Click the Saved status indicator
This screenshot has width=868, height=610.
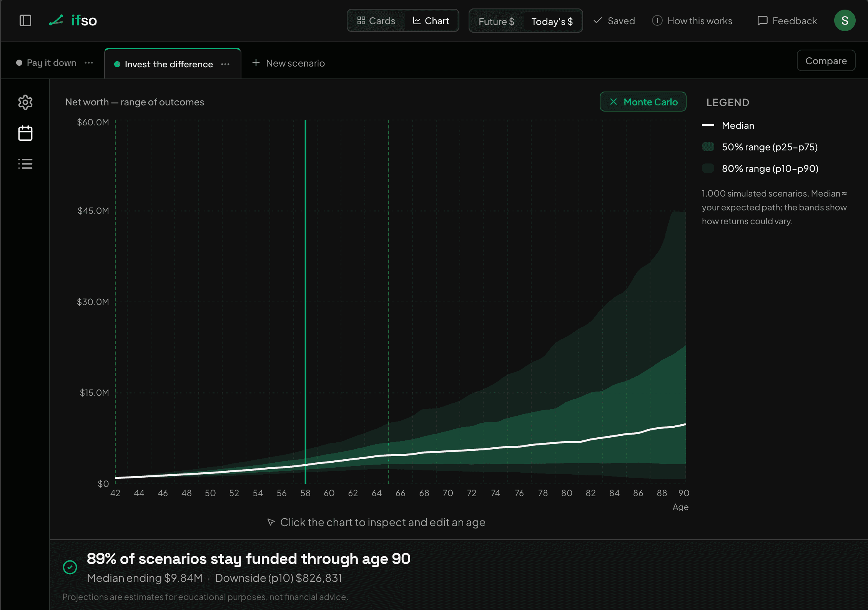click(x=614, y=21)
